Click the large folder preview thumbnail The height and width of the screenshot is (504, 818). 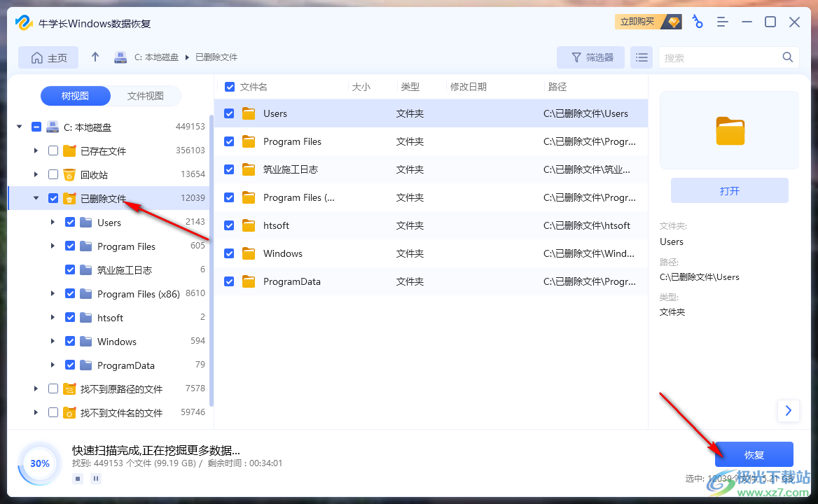point(730,131)
